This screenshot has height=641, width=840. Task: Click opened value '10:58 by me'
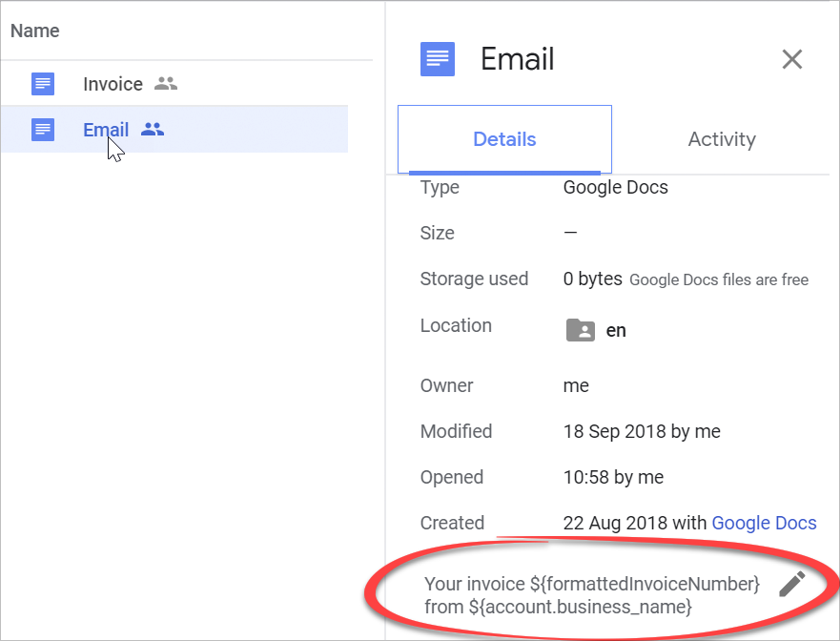(613, 477)
